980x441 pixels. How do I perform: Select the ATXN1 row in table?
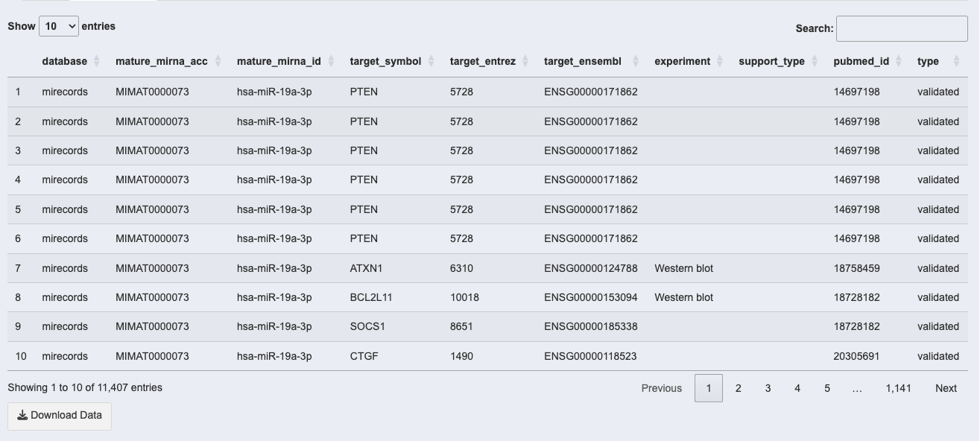(366, 268)
